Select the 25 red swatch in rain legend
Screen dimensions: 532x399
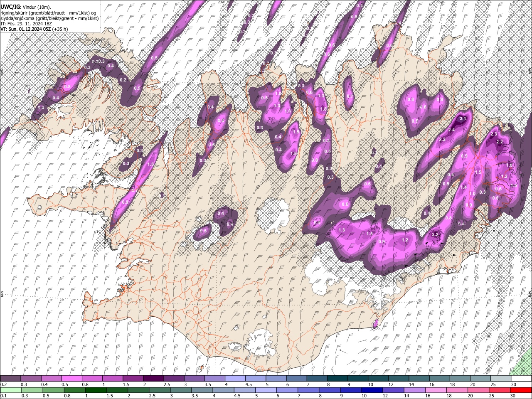pyautogui.click(x=500, y=390)
